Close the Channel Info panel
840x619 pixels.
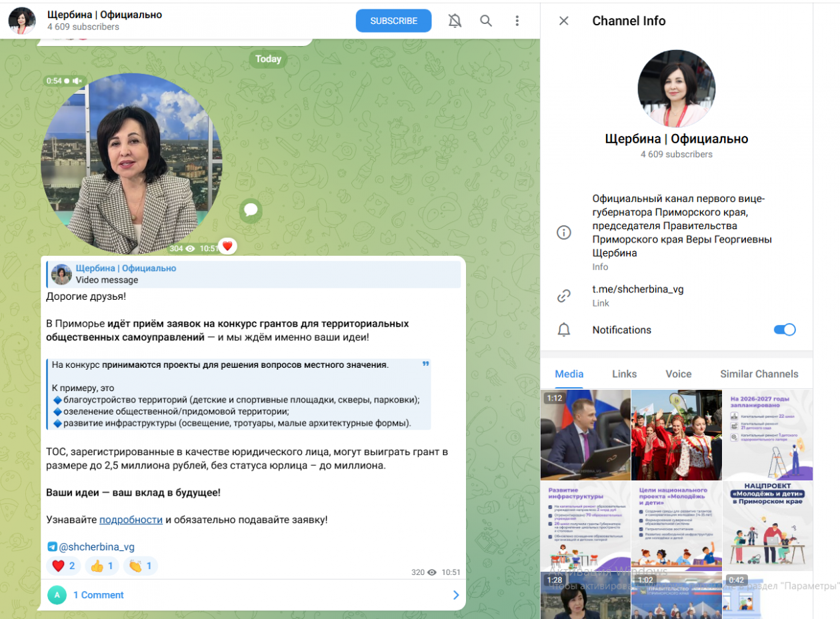pyautogui.click(x=564, y=21)
